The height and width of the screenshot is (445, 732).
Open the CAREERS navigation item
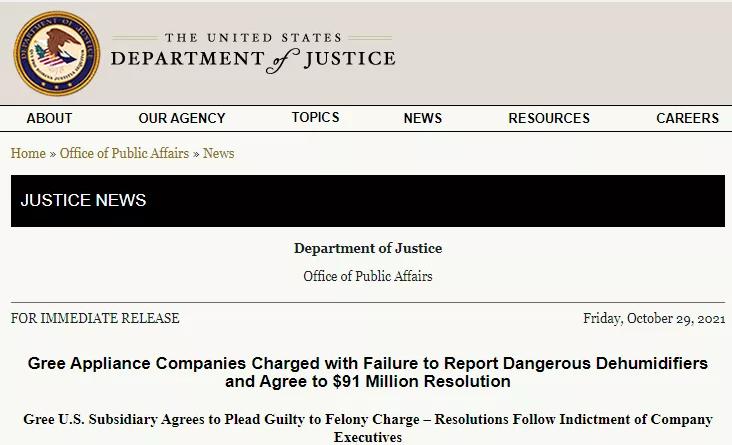[687, 118]
